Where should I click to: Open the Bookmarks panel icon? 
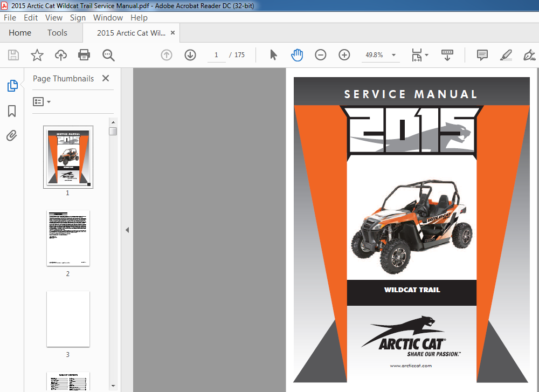point(12,111)
